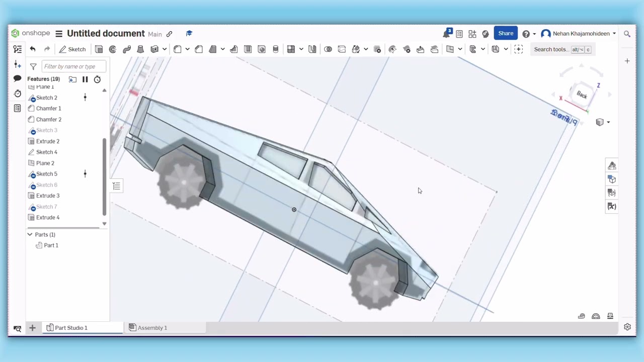Select the Move face tool
This screenshot has height=362, width=644.
pos(420,49)
